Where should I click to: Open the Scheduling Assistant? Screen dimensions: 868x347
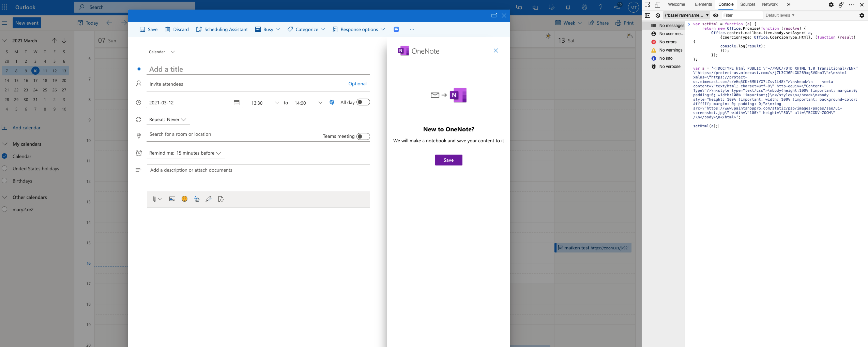[x=222, y=29]
